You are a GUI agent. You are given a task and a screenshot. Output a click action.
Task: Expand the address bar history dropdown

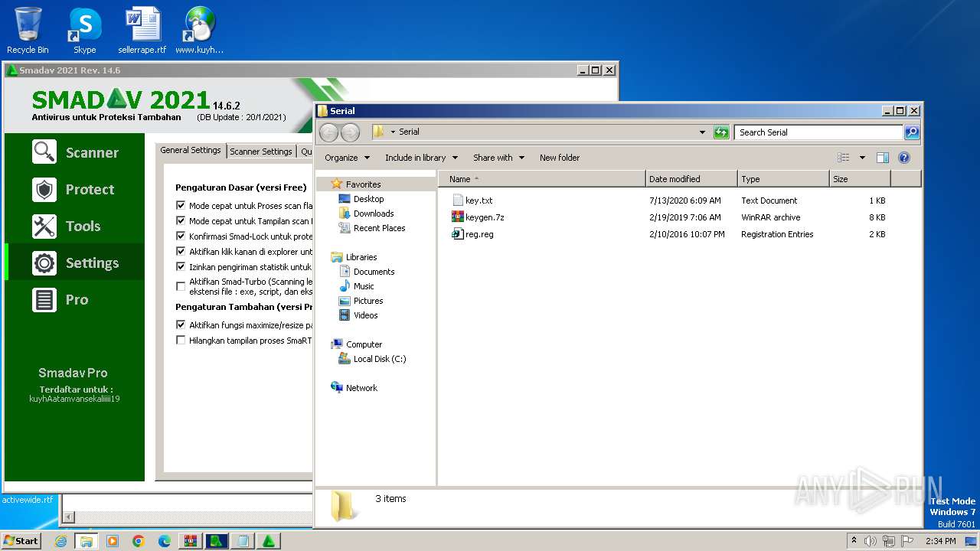click(x=702, y=132)
